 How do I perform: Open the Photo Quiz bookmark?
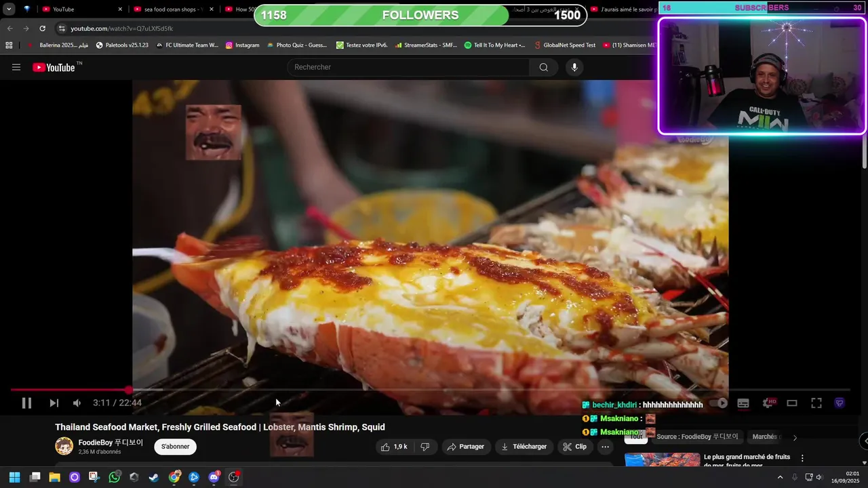coord(297,45)
